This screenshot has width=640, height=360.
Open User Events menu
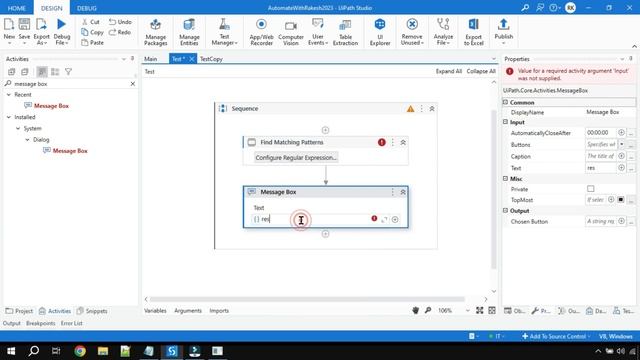(x=318, y=32)
